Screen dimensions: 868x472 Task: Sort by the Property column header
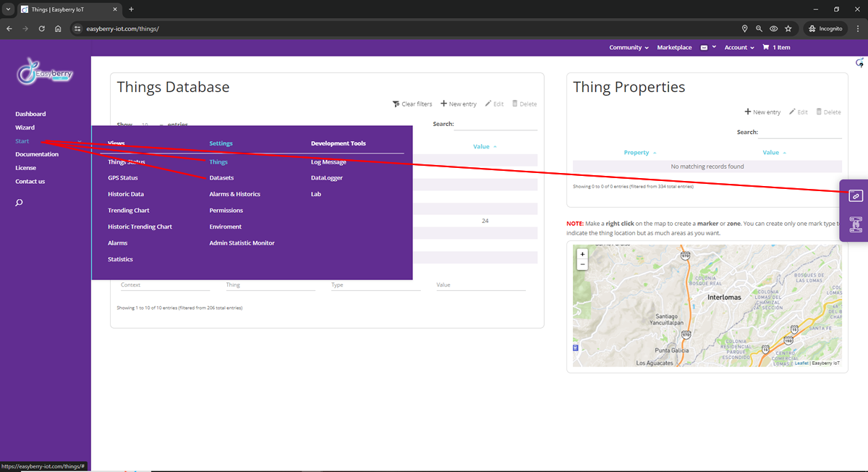point(639,153)
